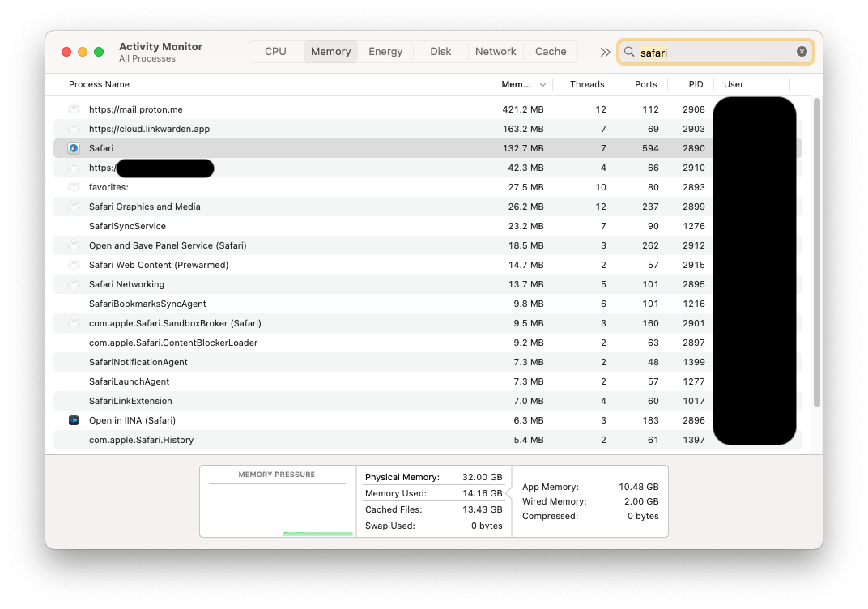Click the Safari compass icon beside the Safari process

[x=74, y=148]
